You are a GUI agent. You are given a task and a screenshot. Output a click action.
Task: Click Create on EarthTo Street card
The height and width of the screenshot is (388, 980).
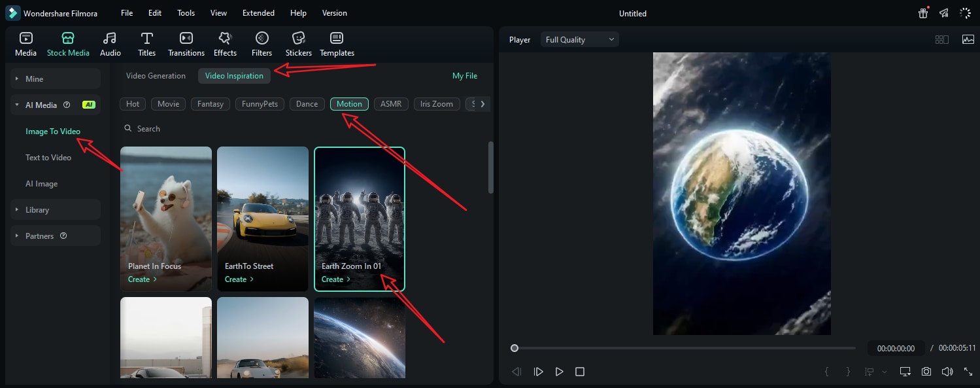239,279
